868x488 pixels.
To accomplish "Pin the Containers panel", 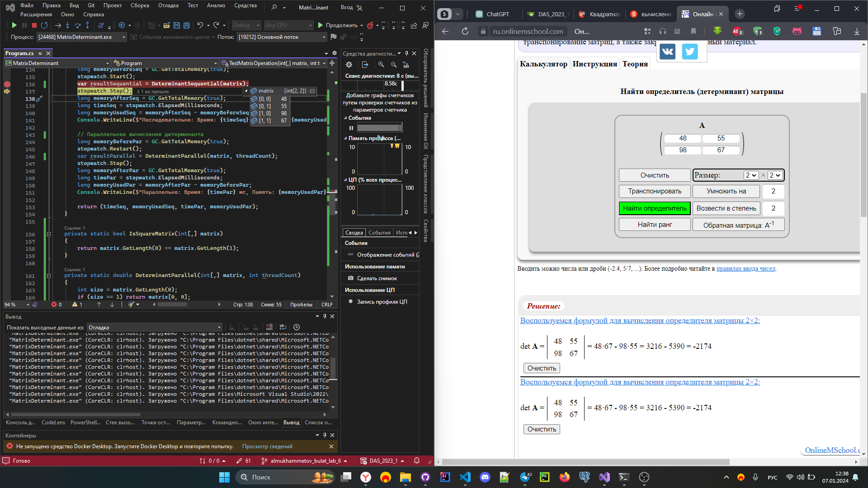I will [325, 435].
